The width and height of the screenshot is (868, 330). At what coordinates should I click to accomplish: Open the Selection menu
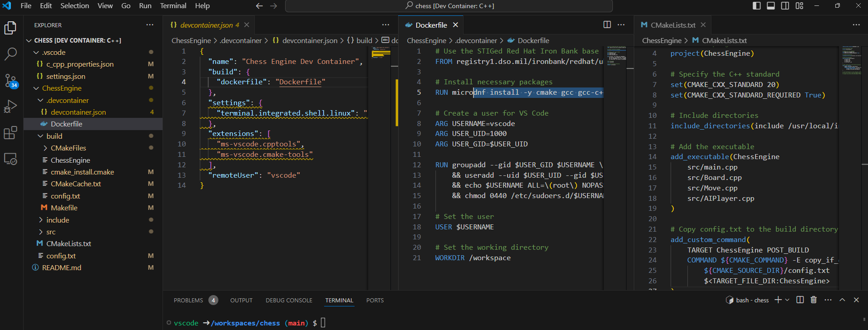pyautogui.click(x=74, y=6)
